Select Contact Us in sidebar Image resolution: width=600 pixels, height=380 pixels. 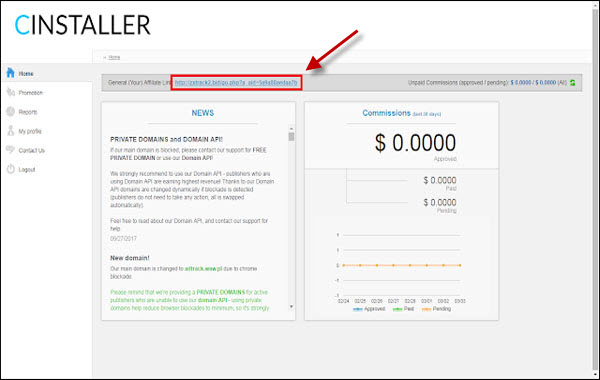click(x=31, y=150)
